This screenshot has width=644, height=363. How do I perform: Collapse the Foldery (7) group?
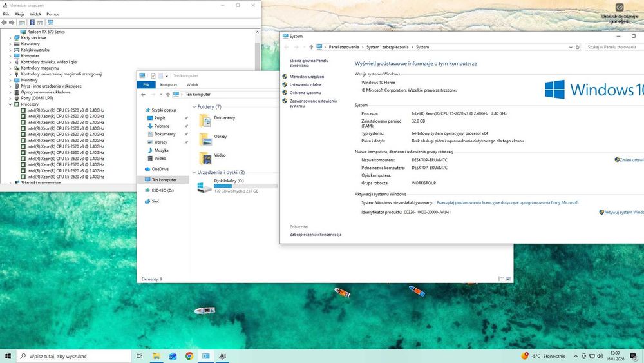[x=194, y=107]
